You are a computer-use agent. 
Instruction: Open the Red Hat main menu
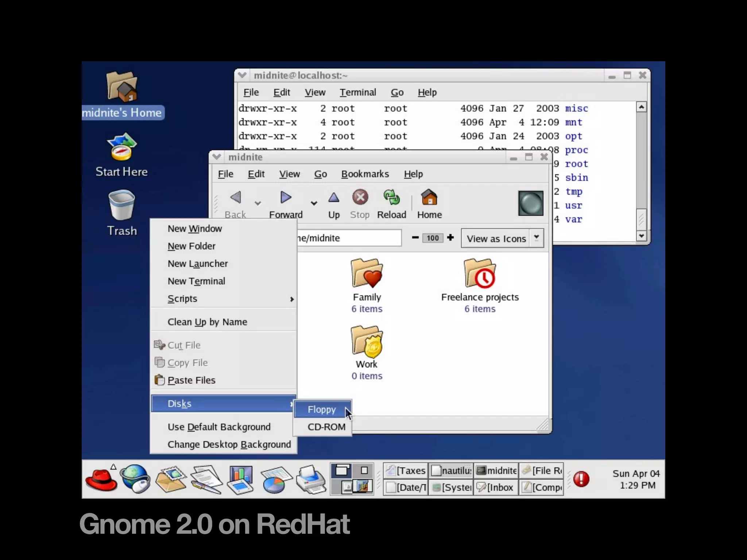pos(101,479)
